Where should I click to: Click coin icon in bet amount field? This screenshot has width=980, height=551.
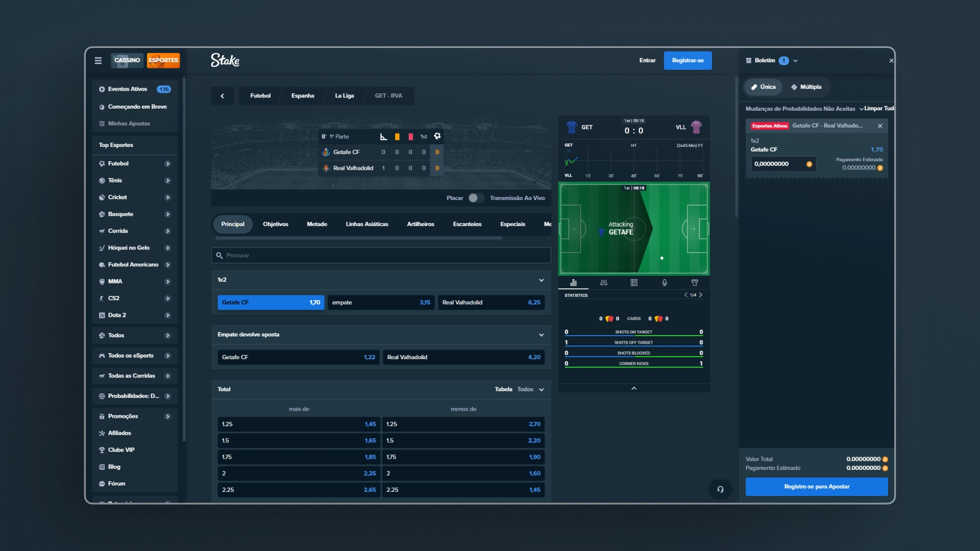[x=809, y=164]
